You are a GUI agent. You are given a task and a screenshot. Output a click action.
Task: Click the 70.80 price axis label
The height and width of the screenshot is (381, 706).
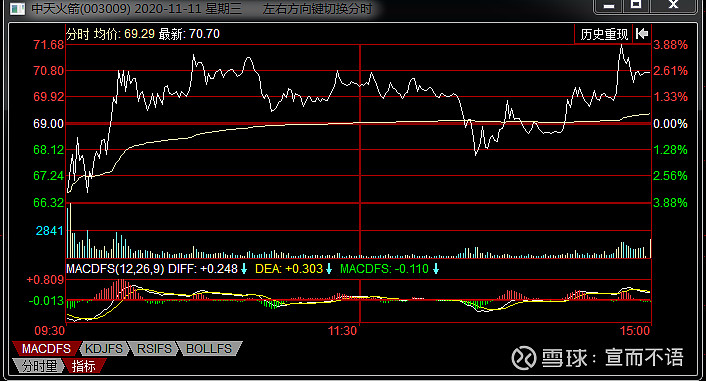[x=49, y=71]
